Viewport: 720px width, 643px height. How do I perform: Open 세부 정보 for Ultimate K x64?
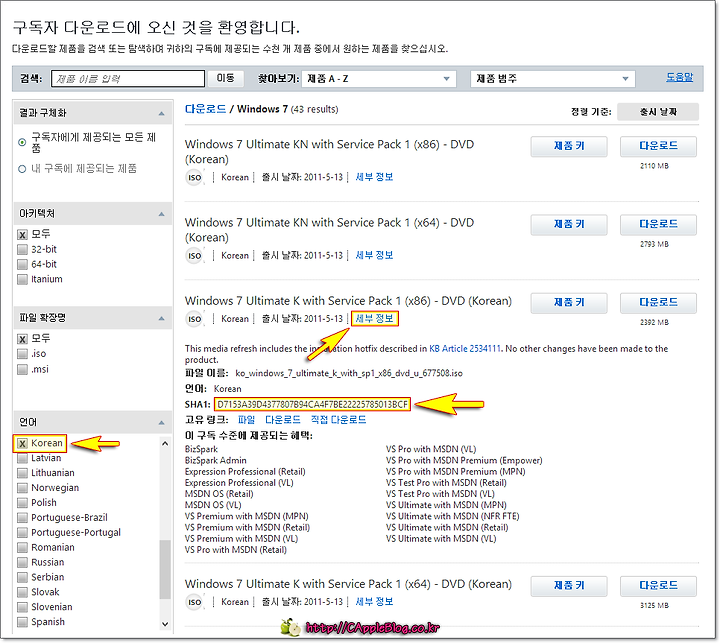click(374, 602)
